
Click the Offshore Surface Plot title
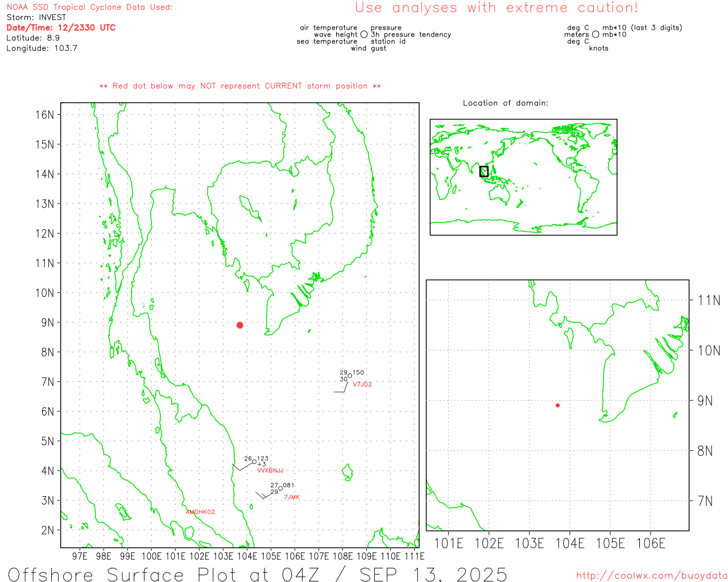pos(258,574)
